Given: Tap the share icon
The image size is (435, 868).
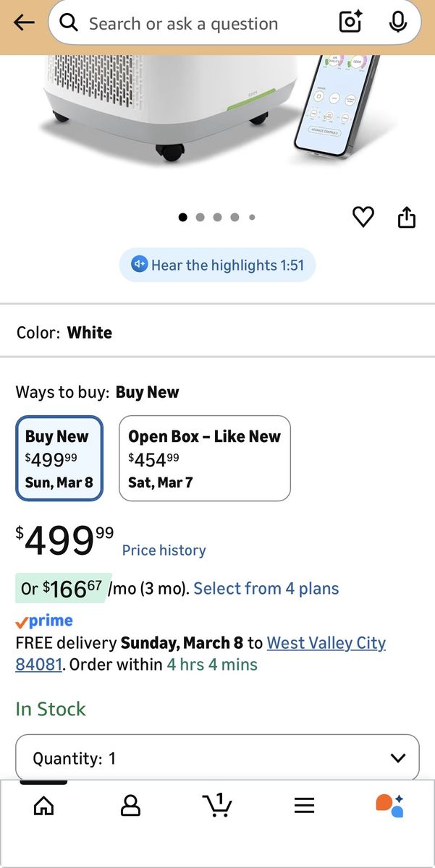Looking at the screenshot, I should [x=407, y=217].
